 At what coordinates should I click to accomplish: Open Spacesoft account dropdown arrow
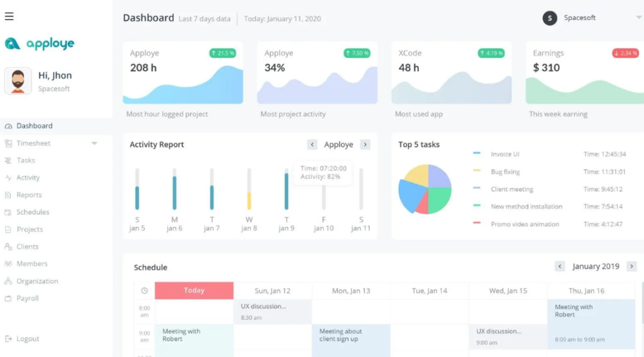639,18
